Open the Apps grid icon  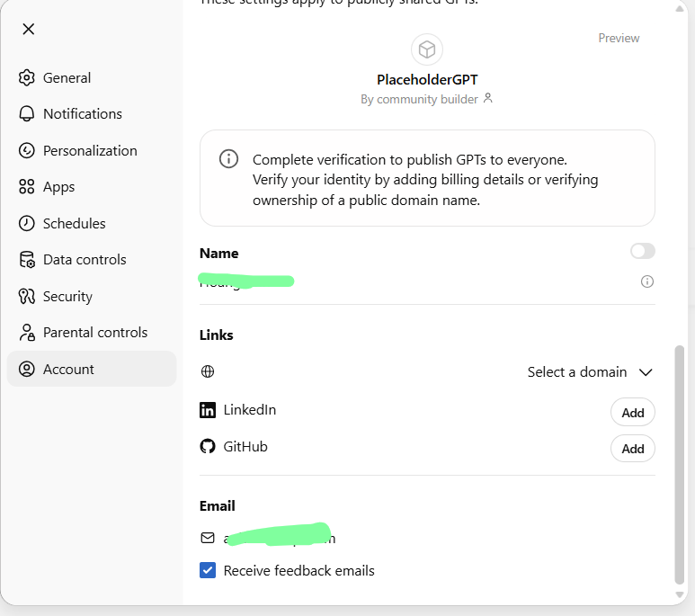click(x=27, y=187)
